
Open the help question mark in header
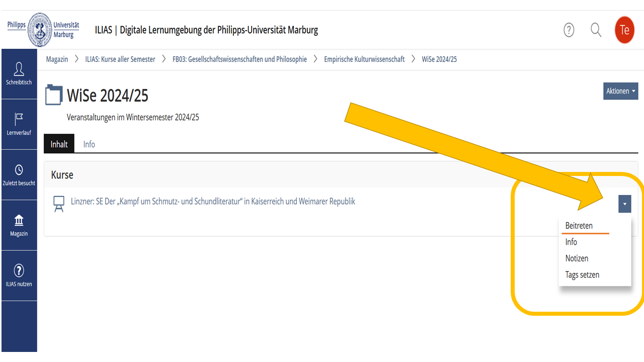click(569, 30)
